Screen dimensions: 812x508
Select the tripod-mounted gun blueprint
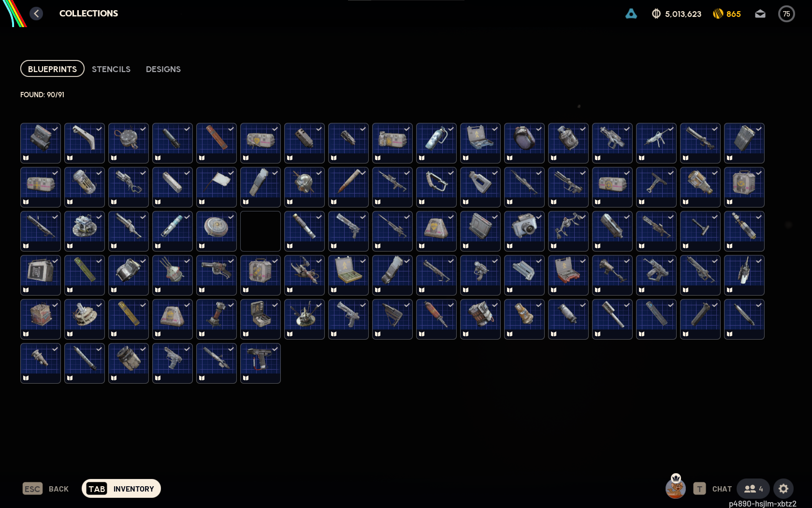[x=656, y=143]
